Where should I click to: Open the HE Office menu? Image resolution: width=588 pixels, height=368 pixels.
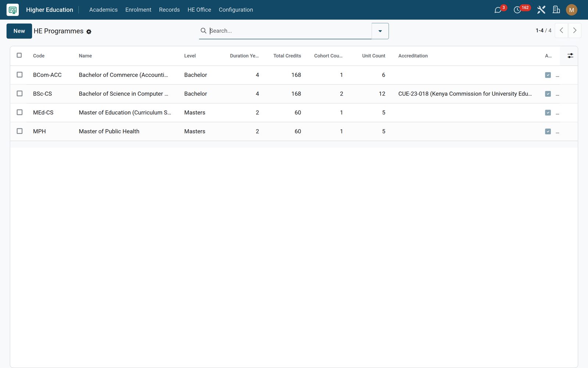point(199,10)
